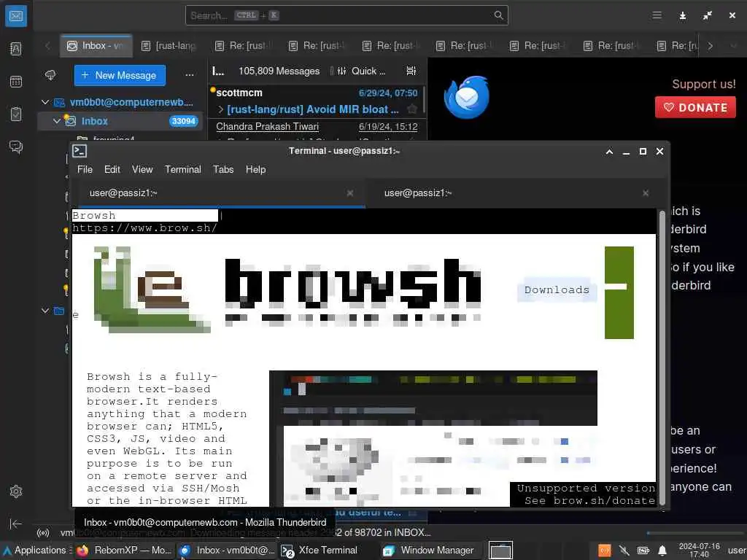
Task: Close the second user@passiz1 terminal tab
Action: (x=646, y=192)
